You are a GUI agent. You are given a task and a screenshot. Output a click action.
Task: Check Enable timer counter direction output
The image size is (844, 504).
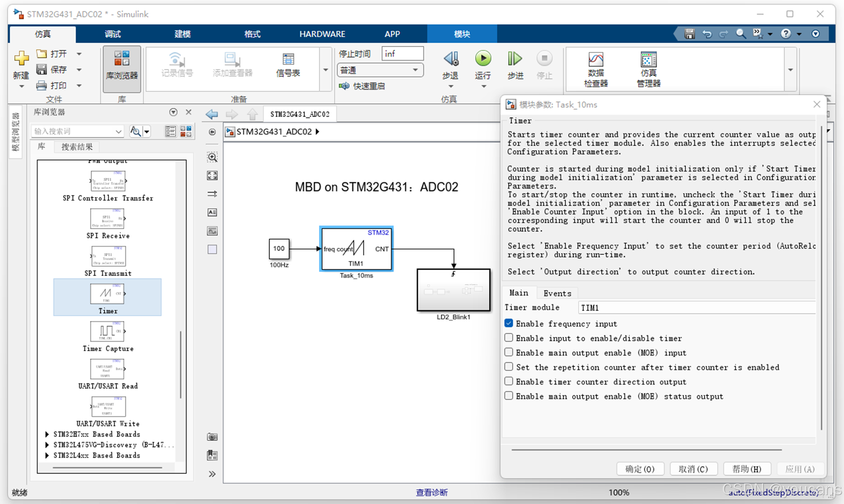pyautogui.click(x=509, y=381)
